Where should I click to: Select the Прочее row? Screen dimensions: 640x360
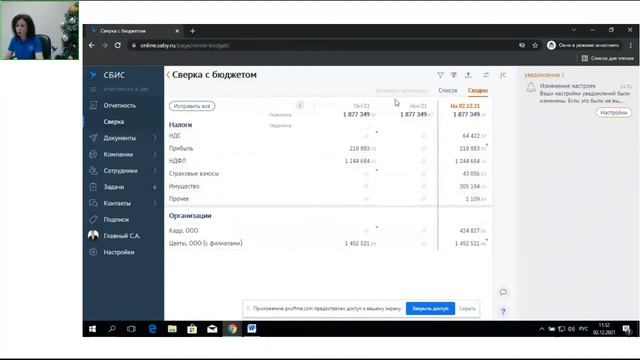pos(329,199)
